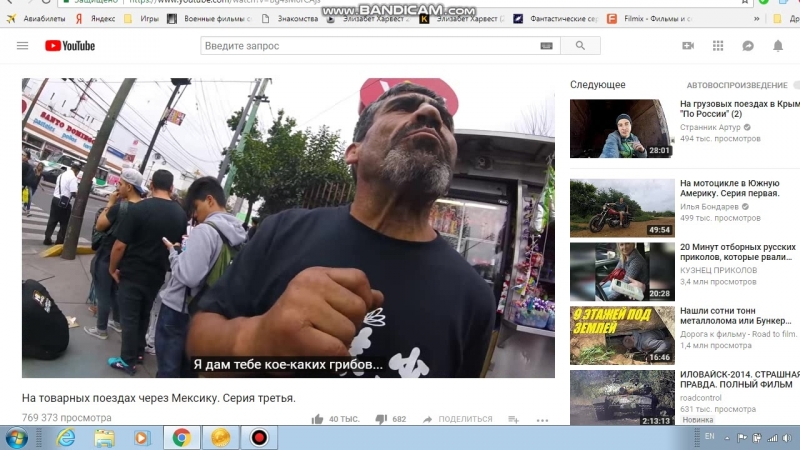The width and height of the screenshot is (800, 450).
Task: Open the YouTube hamburger guide menu
Action: (22, 46)
